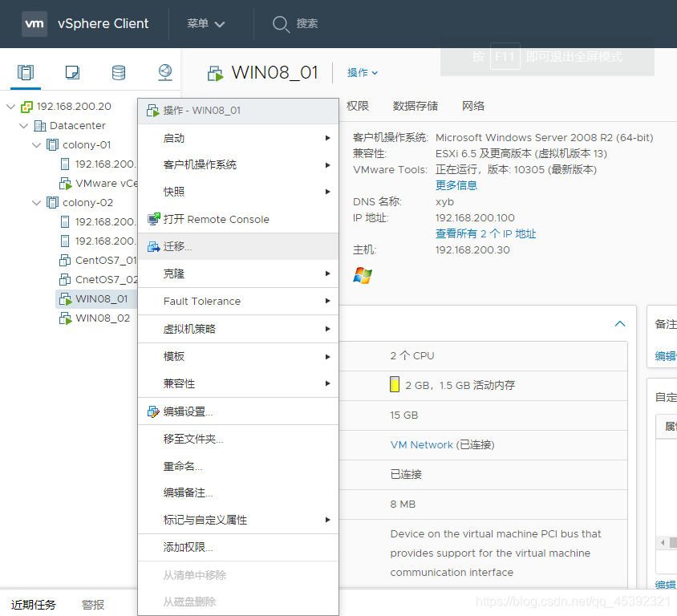The image size is (677, 616).
Task: Select WIN08_02 in the tree
Action: [103, 318]
